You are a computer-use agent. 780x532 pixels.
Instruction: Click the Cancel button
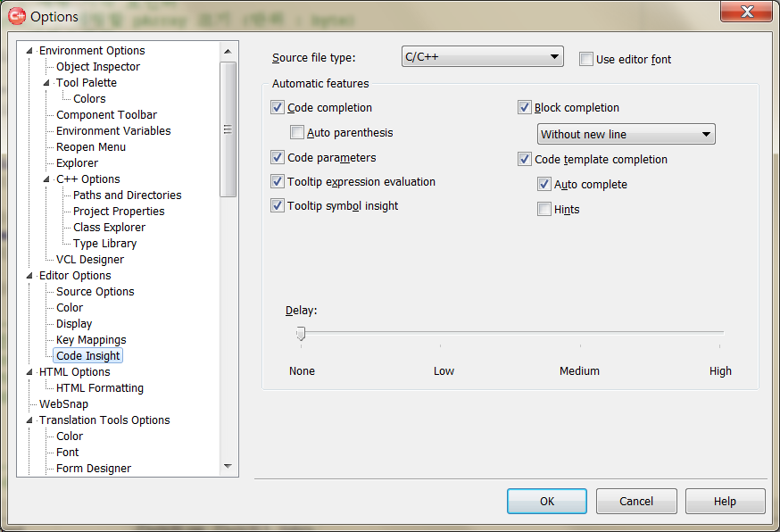(635, 502)
